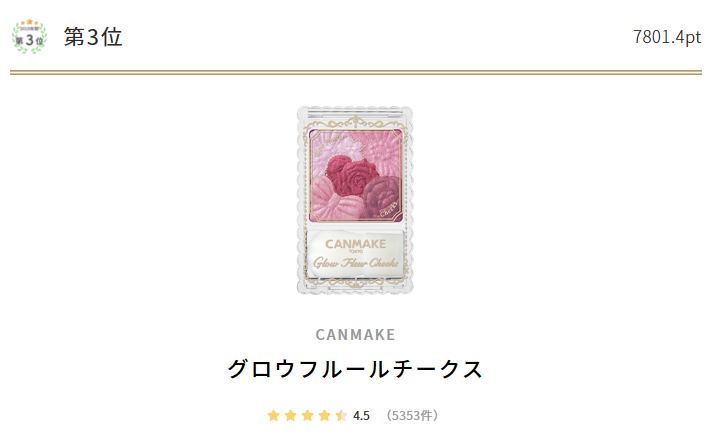Click the fourth rating star
The height and width of the screenshot is (445, 709).
click(324, 415)
